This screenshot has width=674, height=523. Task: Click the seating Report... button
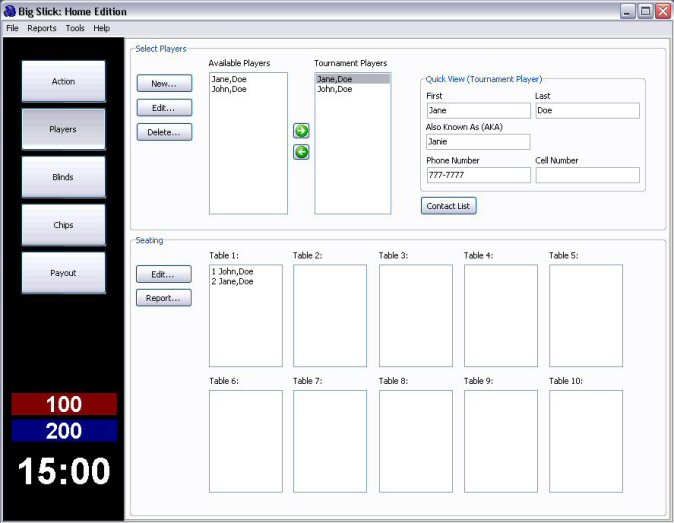[x=164, y=298]
